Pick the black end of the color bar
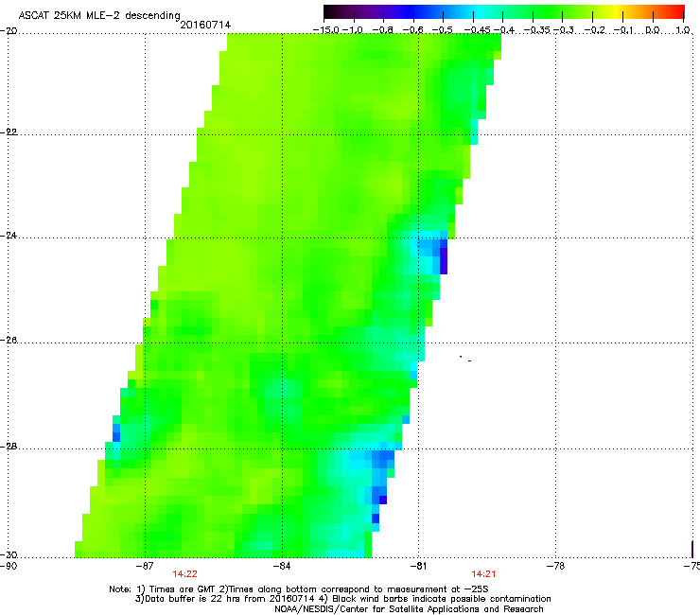The width and height of the screenshot is (700, 615). coord(331,12)
